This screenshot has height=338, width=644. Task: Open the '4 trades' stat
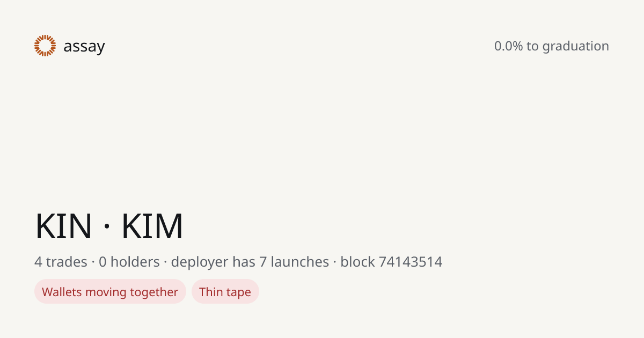pos(61,262)
